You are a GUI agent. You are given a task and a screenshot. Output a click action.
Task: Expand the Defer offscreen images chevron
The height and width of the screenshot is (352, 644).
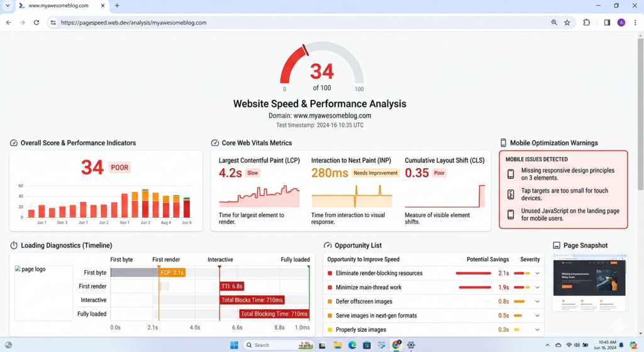(x=537, y=302)
